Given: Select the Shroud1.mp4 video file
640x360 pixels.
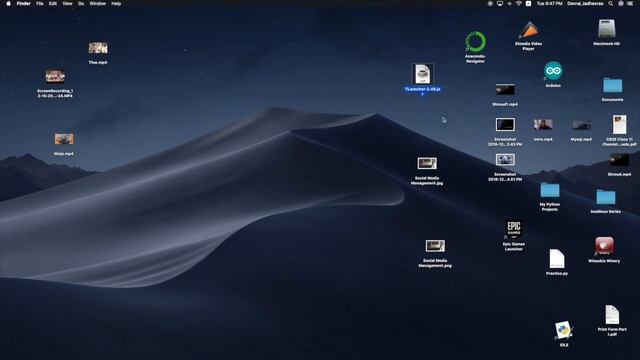Looking at the screenshot, I should pos(505,90).
